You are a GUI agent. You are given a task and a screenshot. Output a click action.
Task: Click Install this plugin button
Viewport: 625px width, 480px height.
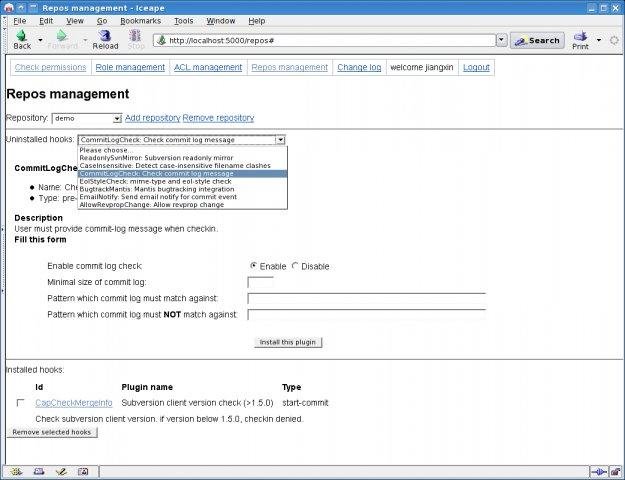tap(288, 342)
